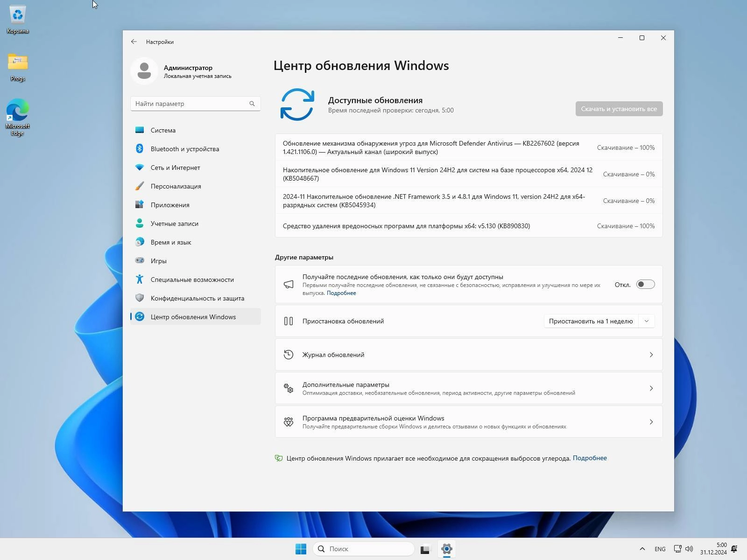
Task: Click the history clock icon for Журнал обновлений
Action: tap(289, 355)
